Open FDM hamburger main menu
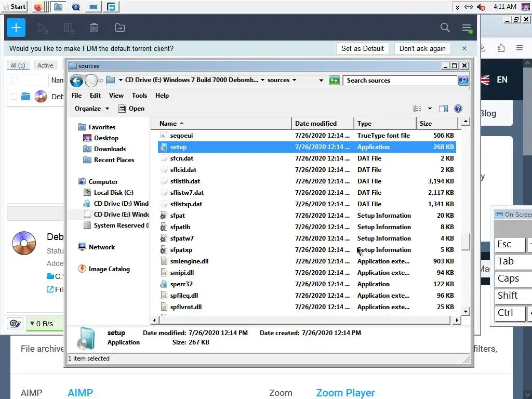The image size is (532, 399). [467, 28]
